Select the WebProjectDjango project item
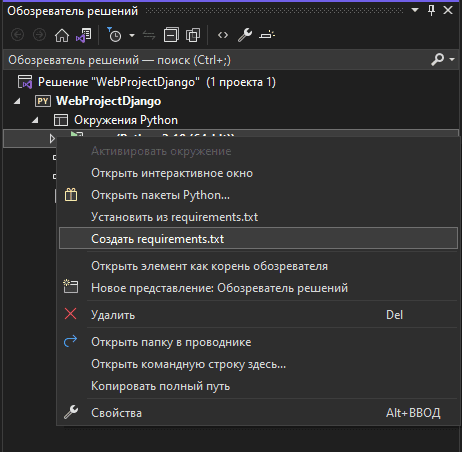Image resolution: width=462 pixels, height=452 pixels. pos(108,101)
